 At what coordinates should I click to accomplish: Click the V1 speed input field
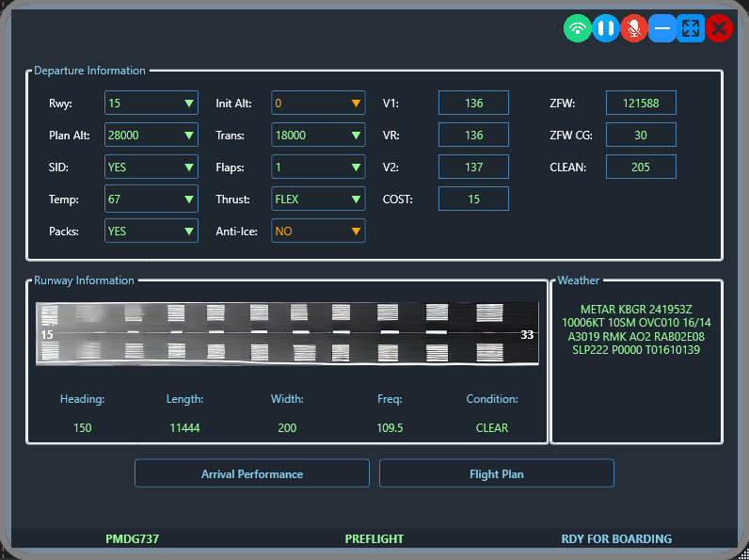pos(473,104)
